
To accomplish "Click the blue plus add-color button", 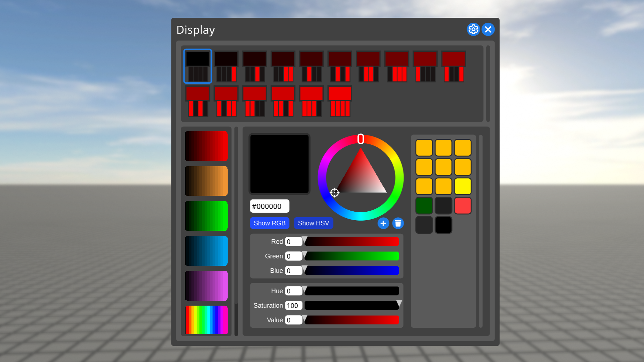I will point(383,223).
